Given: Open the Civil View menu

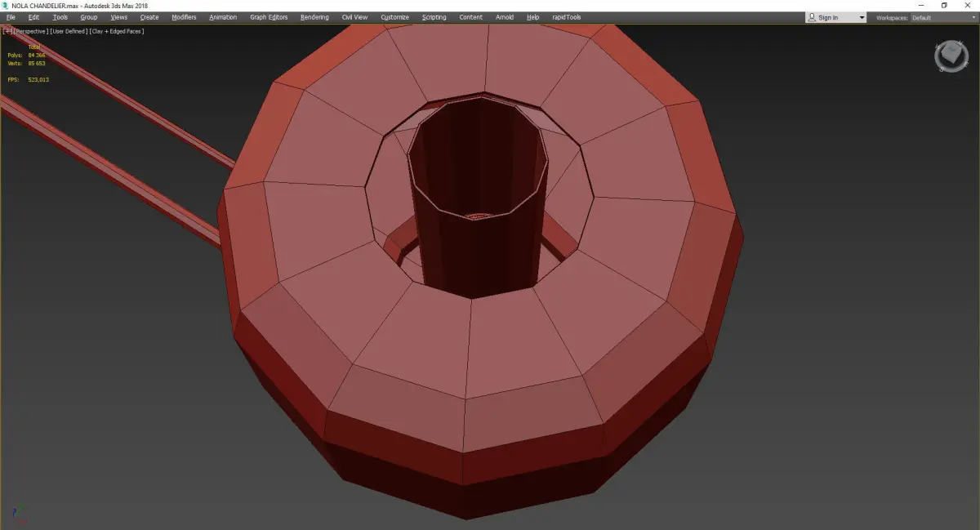Looking at the screenshot, I should [354, 17].
